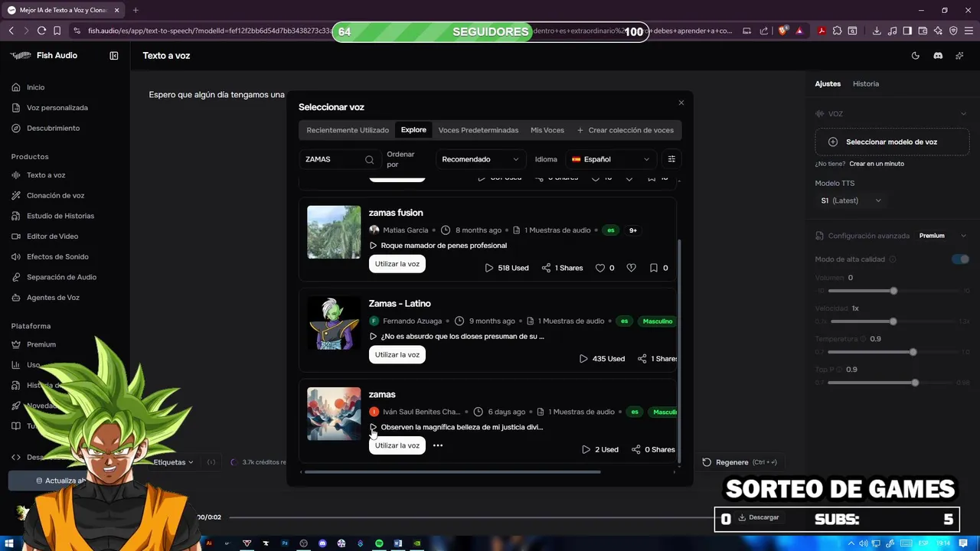Play the zamas fusion sample preview
Viewport: 980px width, 551px height.
tap(373, 246)
